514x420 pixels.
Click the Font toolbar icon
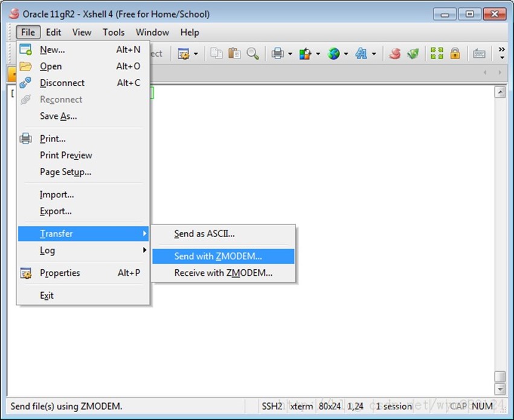pos(361,53)
